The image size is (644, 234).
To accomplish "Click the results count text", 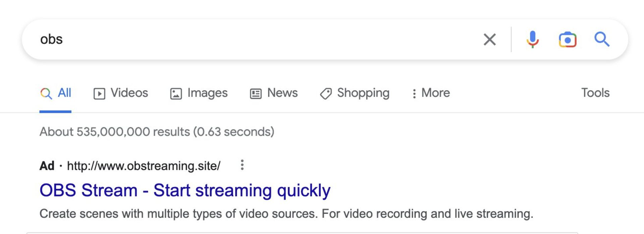I will pos(157,132).
